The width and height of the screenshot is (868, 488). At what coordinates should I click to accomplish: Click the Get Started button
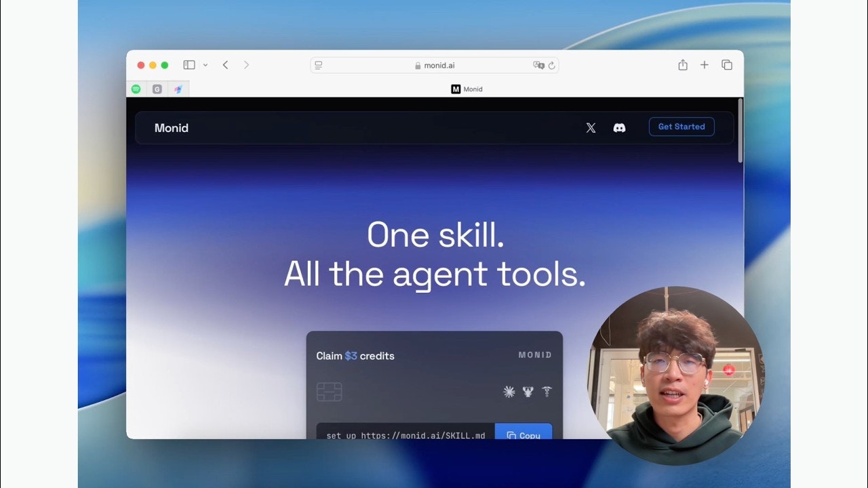682,127
